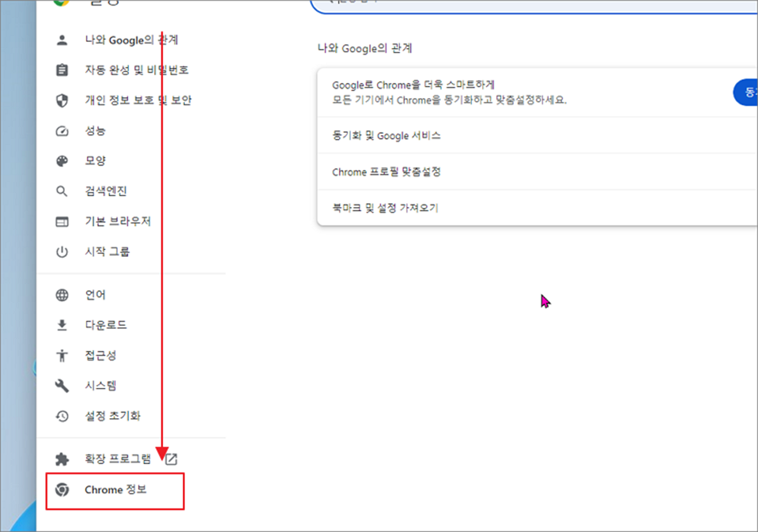Open 동기화 및 Google 서비스 row
Image resolution: width=758 pixels, height=532 pixels.
click(x=537, y=136)
